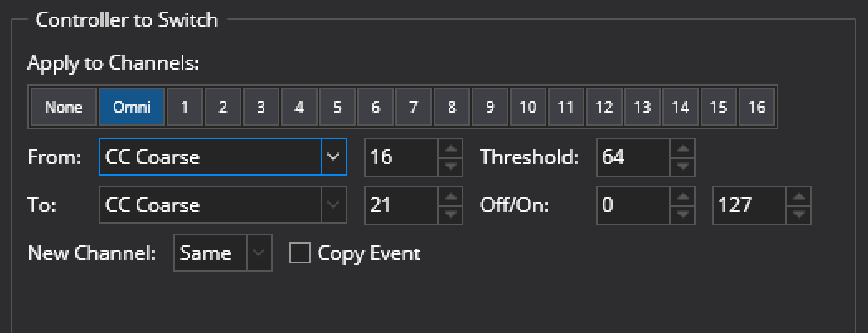This screenshot has width=868, height=333.
Task: Increase the To controller number 21
Action: [451, 196]
